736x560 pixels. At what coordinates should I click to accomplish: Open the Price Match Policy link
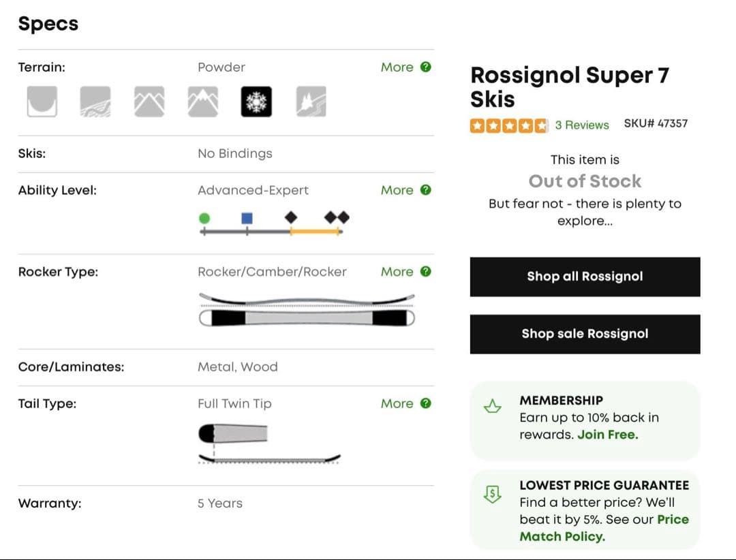604,528
